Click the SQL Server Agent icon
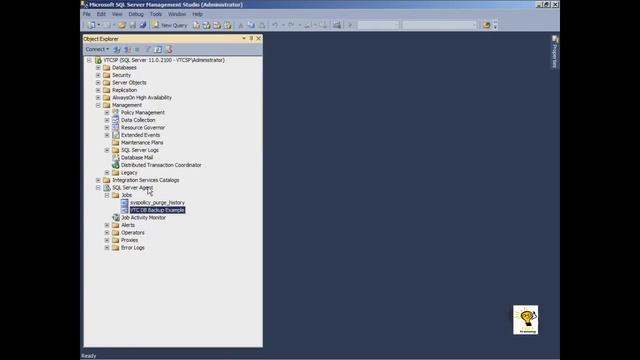The width and height of the screenshot is (640, 360). tap(107, 188)
